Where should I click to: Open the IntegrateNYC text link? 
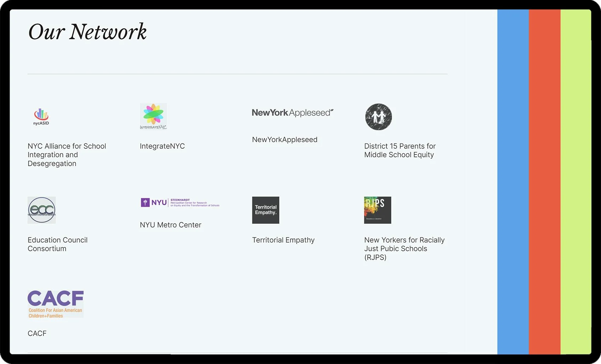point(162,146)
